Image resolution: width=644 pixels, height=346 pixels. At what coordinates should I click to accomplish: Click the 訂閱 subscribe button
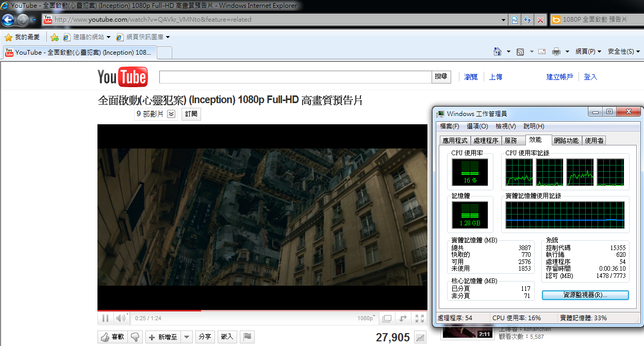(191, 114)
